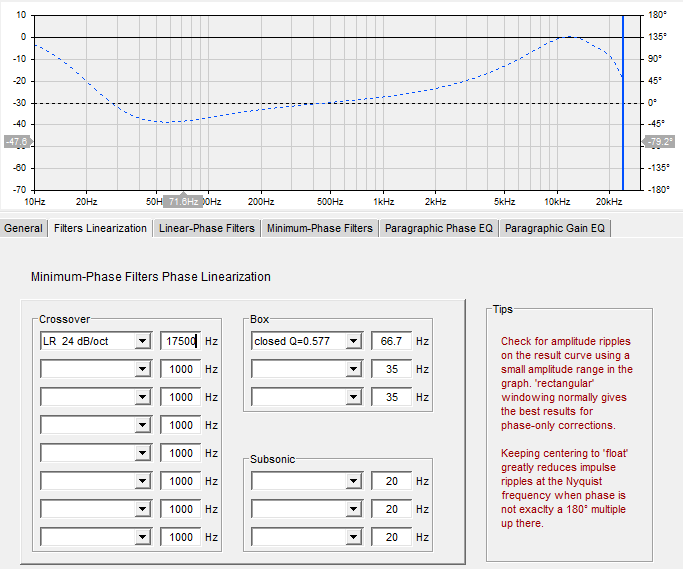Screen dimensions: 683x569
Task: Click the blue vertical frequency marker line
Action: [623, 102]
